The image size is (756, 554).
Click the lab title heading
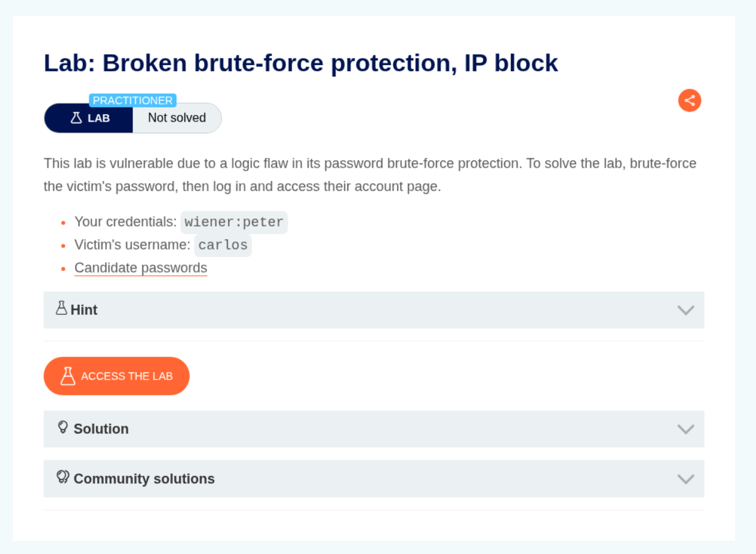301,63
